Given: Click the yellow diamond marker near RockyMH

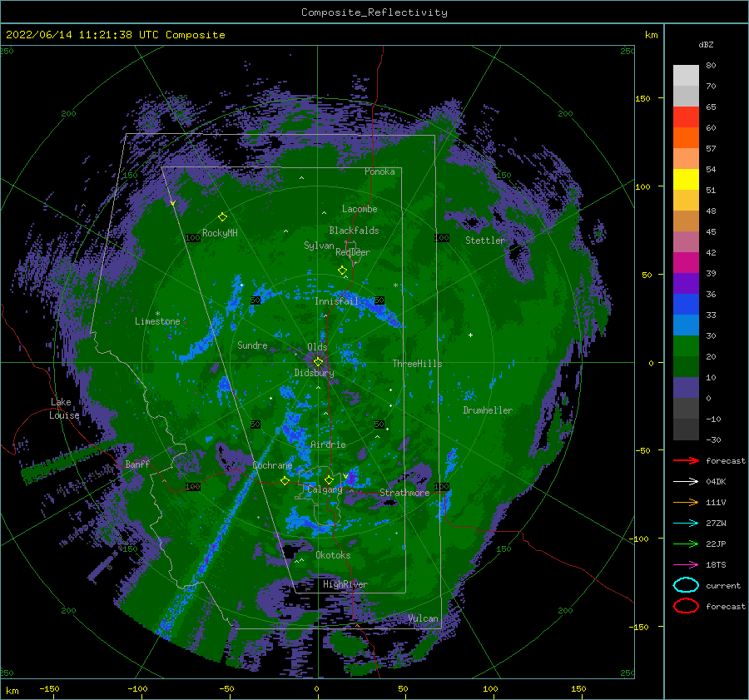Looking at the screenshot, I should [222, 217].
